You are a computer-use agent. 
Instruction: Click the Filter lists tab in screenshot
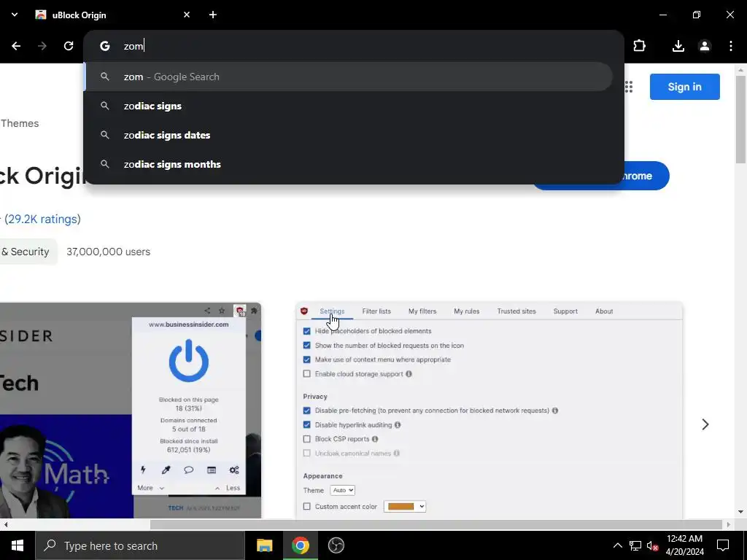pyautogui.click(x=376, y=311)
